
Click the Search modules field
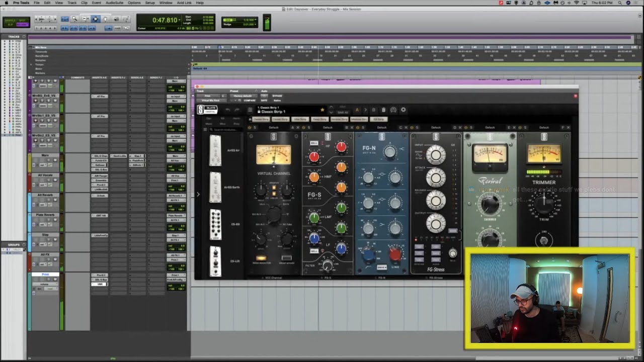point(226,130)
